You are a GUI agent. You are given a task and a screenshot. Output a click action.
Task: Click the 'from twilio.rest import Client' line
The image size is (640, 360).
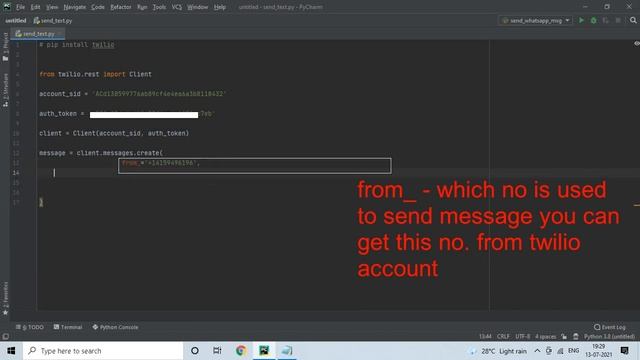coord(96,74)
